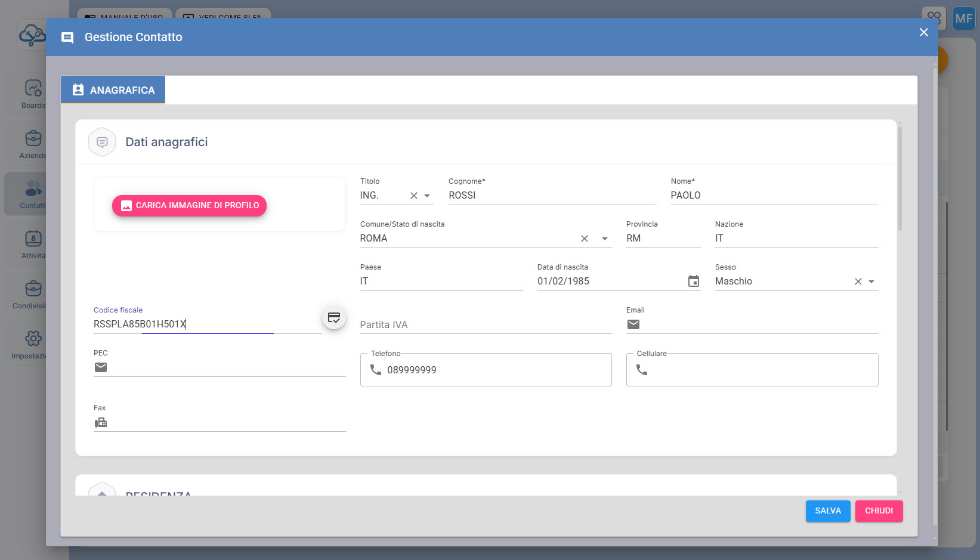Close the Gestione Contatto dialog with X

click(x=923, y=33)
